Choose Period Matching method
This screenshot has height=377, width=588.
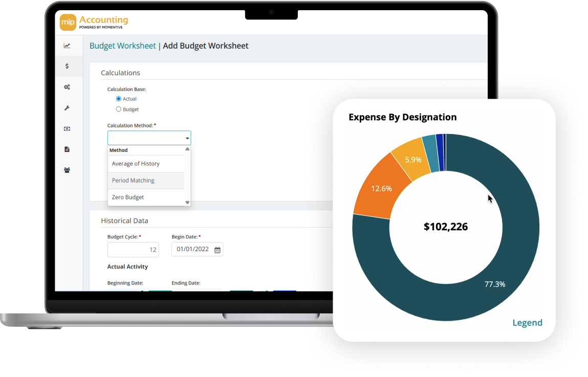tap(134, 181)
